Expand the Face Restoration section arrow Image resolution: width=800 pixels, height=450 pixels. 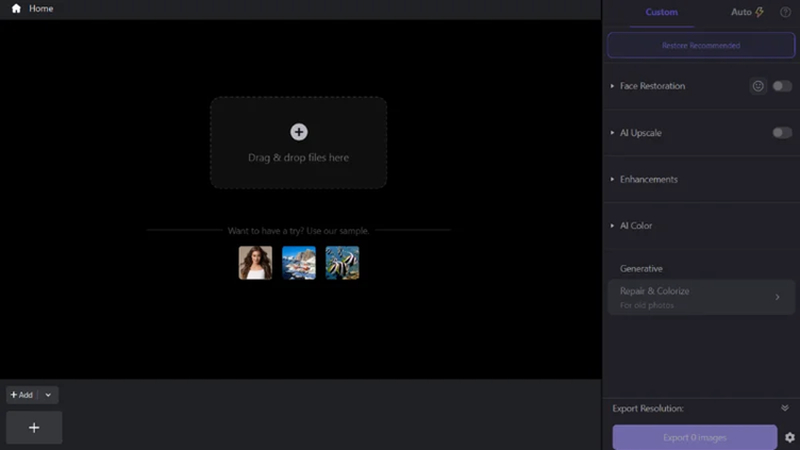[612, 86]
